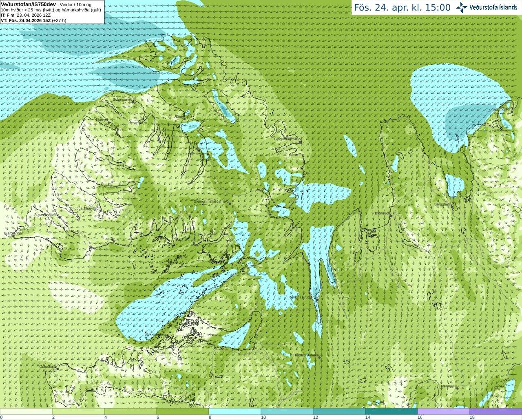Pick the 16–18 m/s lavender legend swatch

point(444,411)
